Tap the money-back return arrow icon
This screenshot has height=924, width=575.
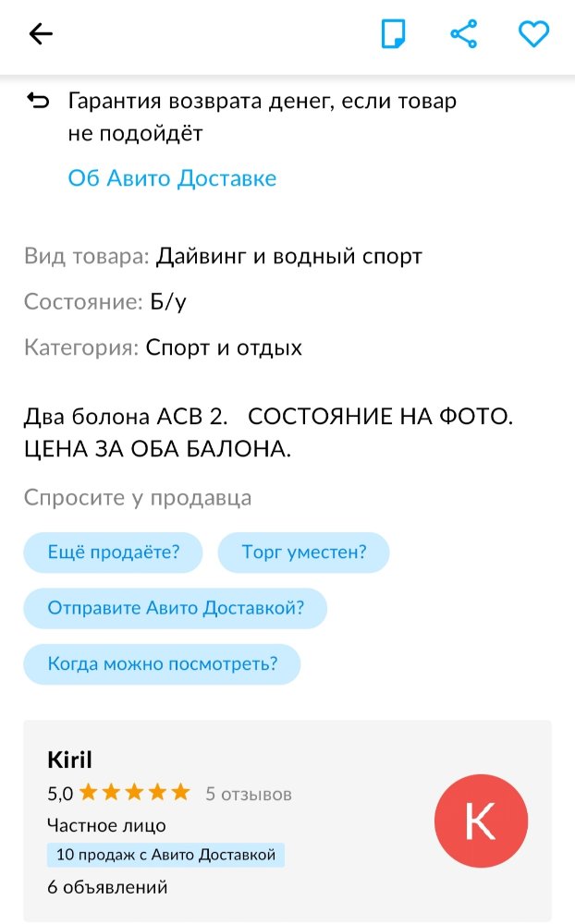(x=39, y=101)
